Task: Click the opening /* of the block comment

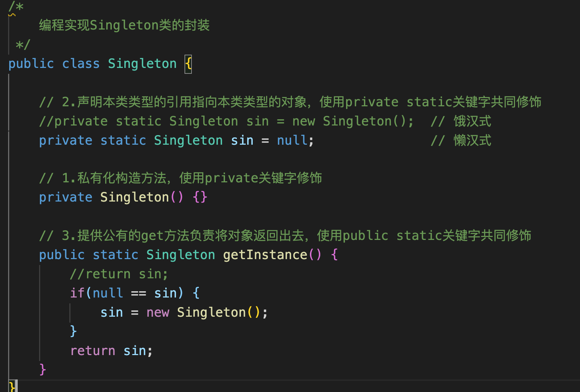Action: pos(16,7)
